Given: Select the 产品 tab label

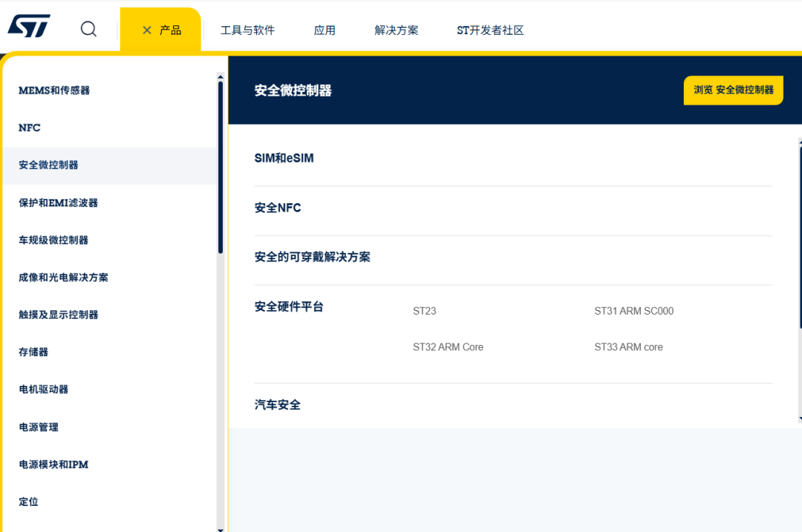Looking at the screenshot, I should coord(170,30).
